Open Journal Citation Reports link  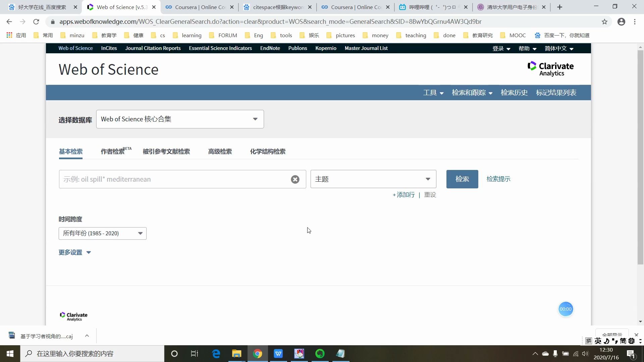pyautogui.click(x=153, y=48)
